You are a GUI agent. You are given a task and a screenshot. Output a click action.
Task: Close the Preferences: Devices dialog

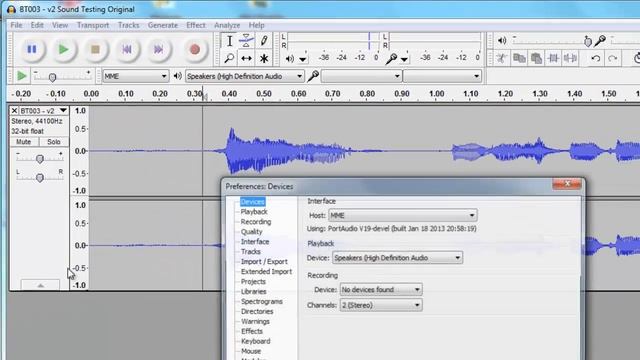click(567, 184)
